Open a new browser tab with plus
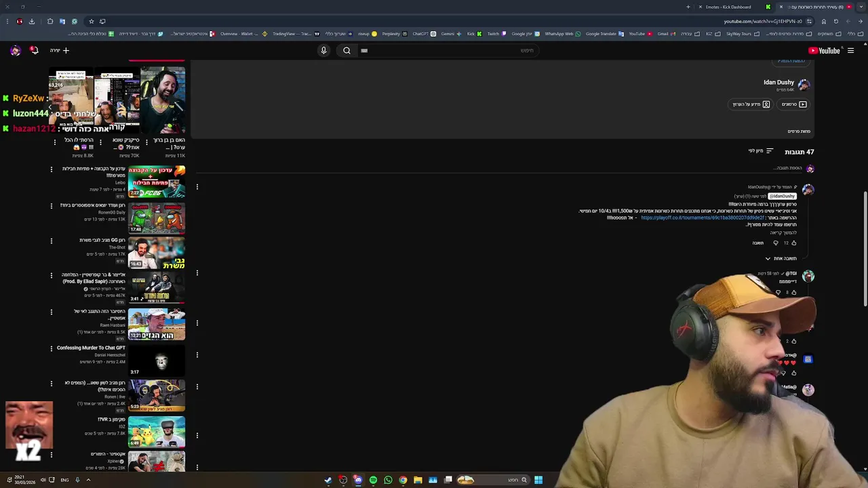 coord(688,7)
